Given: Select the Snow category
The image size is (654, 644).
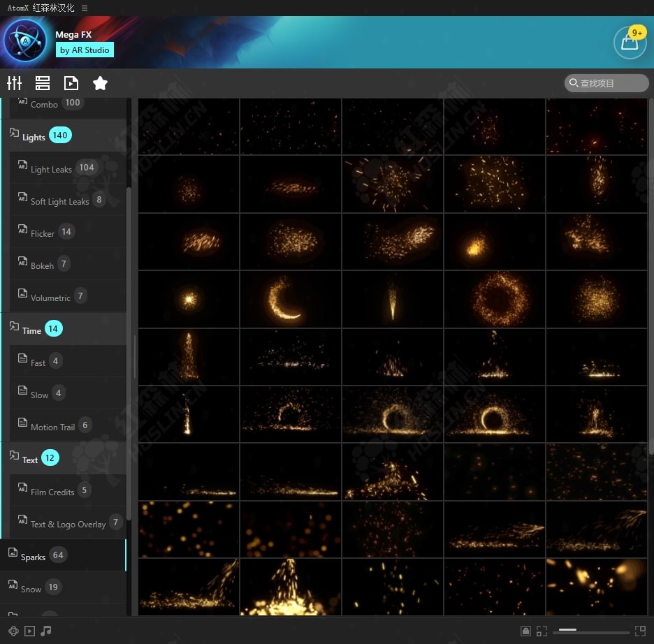Looking at the screenshot, I should pos(63,587).
